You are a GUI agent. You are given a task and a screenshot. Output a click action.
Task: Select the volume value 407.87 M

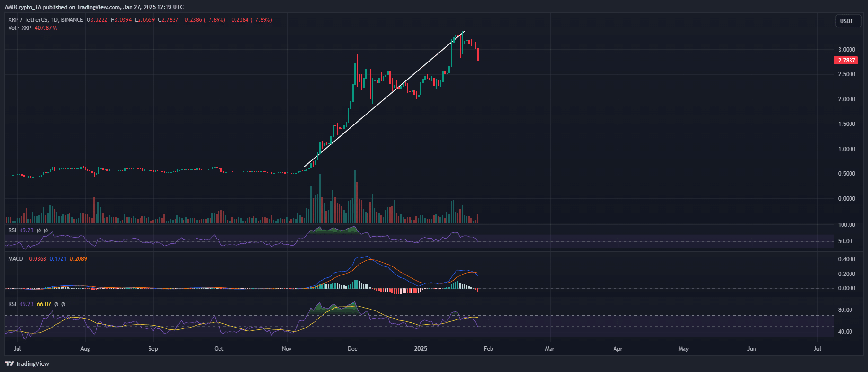[x=46, y=28]
